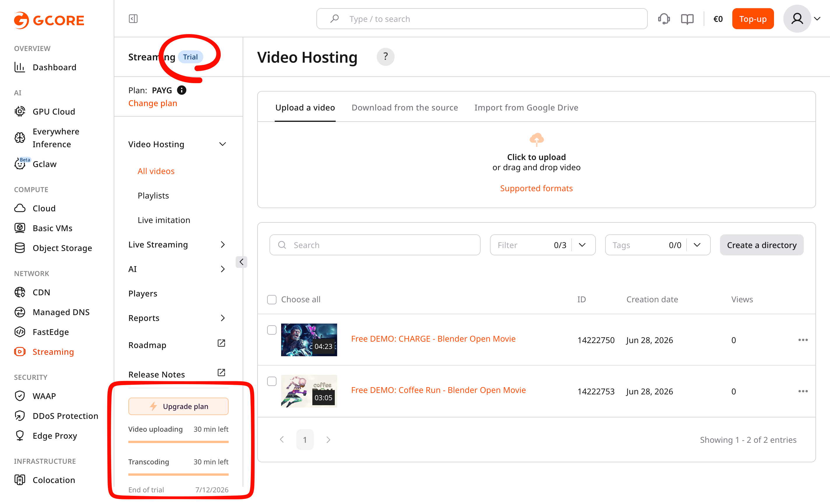This screenshot has width=830, height=504.
Task: Open Supported formats link
Action: click(536, 189)
